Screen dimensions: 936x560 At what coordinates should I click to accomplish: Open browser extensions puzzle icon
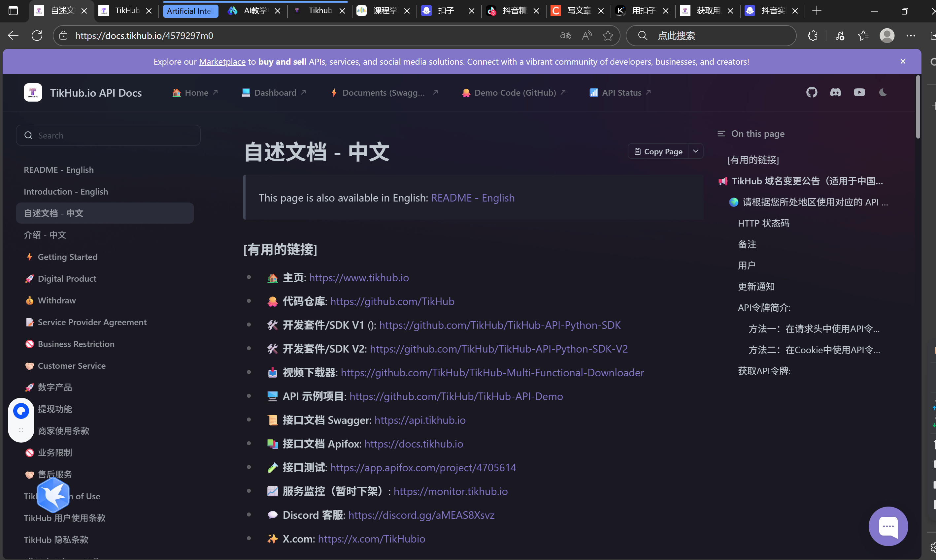coord(812,36)
